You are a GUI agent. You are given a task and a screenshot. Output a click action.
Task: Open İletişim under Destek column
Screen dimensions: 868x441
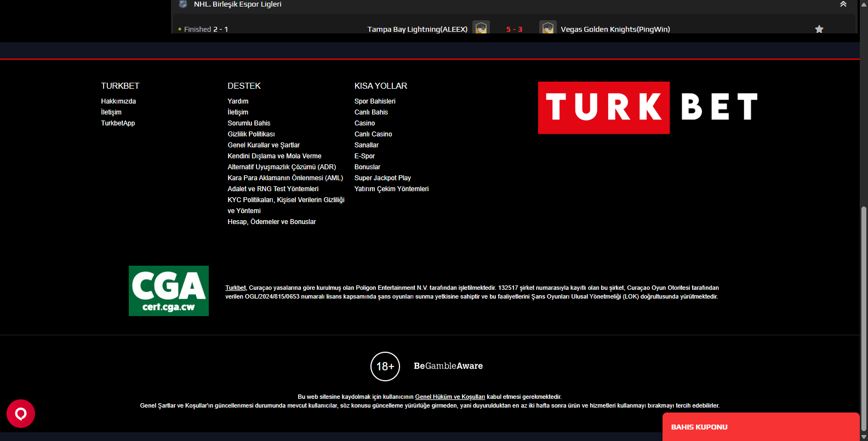(x=238, y=112)
